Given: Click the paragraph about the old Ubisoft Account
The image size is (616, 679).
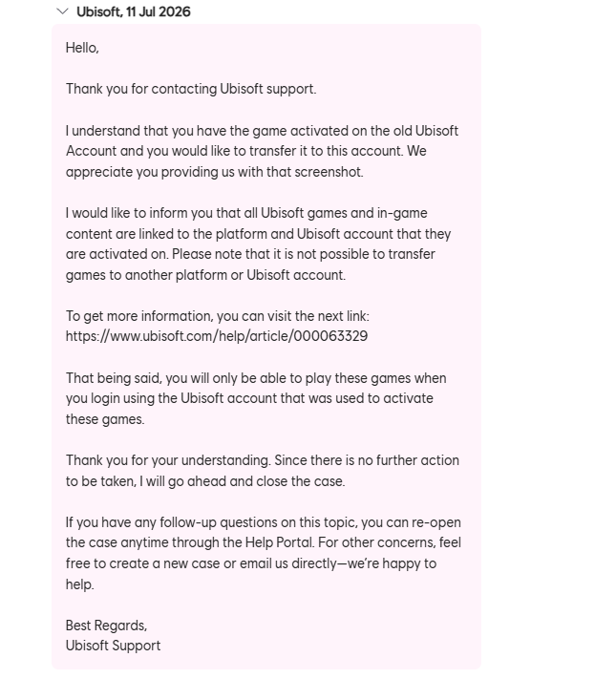Looking at the screenshot, I should click(262, 151).
